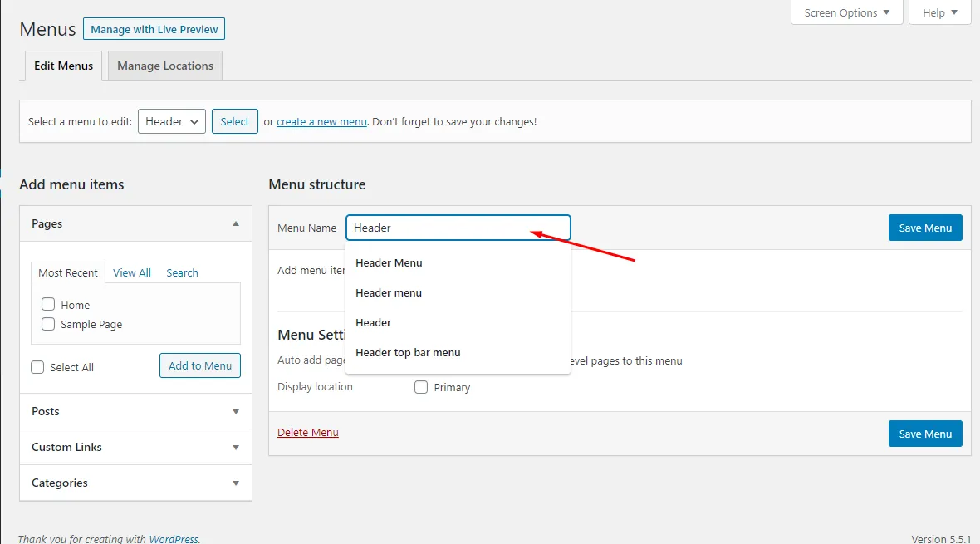
Task: Click Manage with Live Preview button
Action: click(154, 29)
